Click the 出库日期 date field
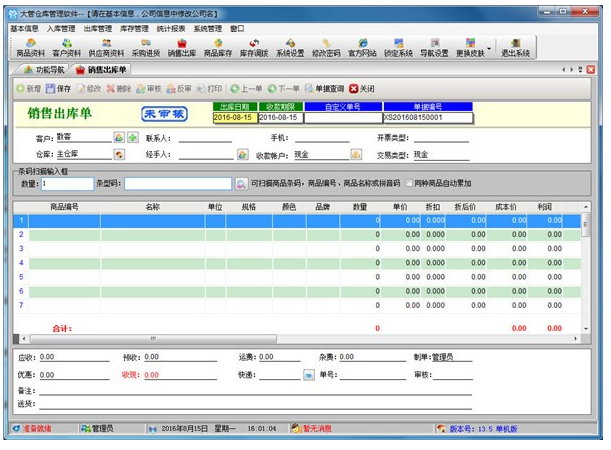611x450 pixels. tap(234, 117)
